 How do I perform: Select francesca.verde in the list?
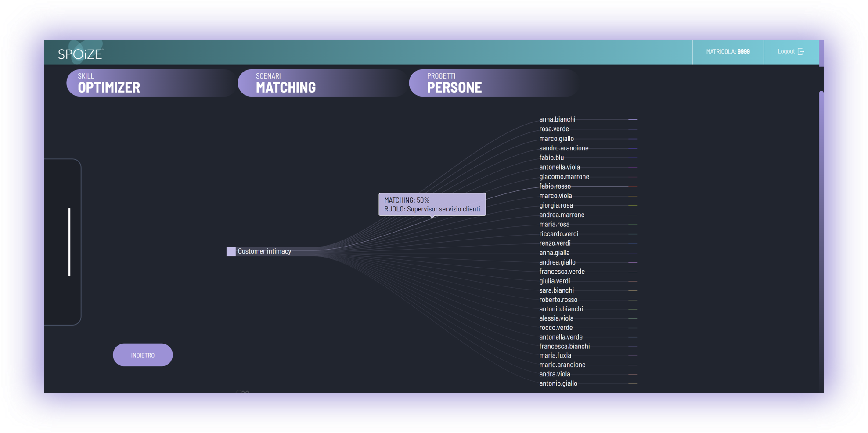[562, 272]
